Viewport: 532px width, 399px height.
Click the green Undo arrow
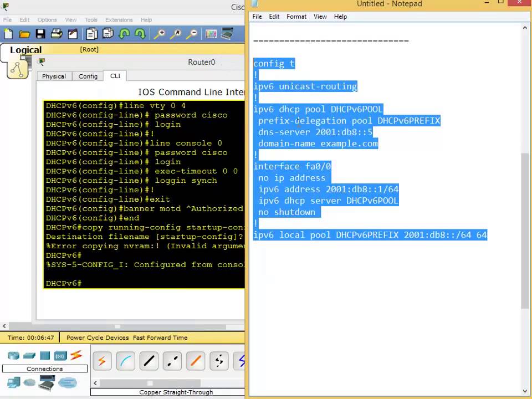[x=125, y=34]
